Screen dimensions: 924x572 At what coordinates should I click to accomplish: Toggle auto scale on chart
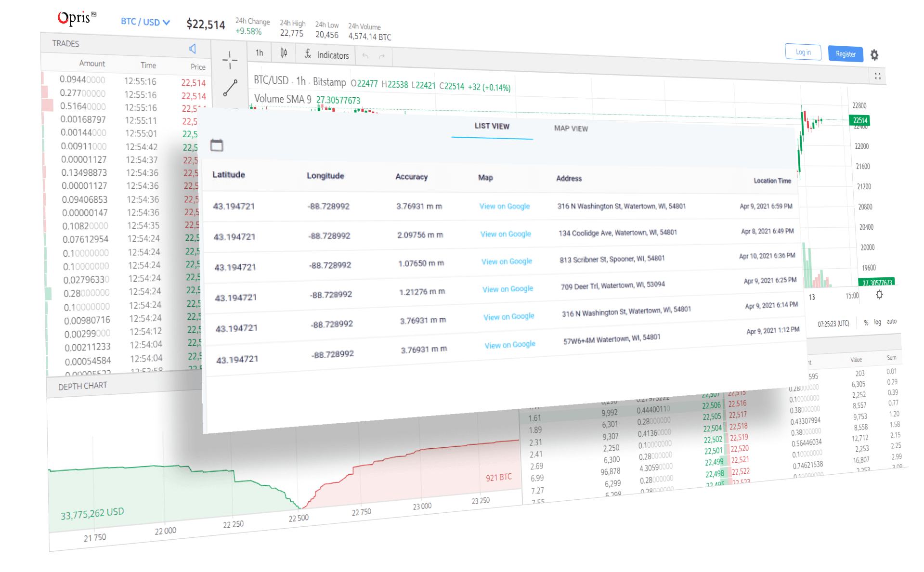pyautogui.click(x=892, y=322)
